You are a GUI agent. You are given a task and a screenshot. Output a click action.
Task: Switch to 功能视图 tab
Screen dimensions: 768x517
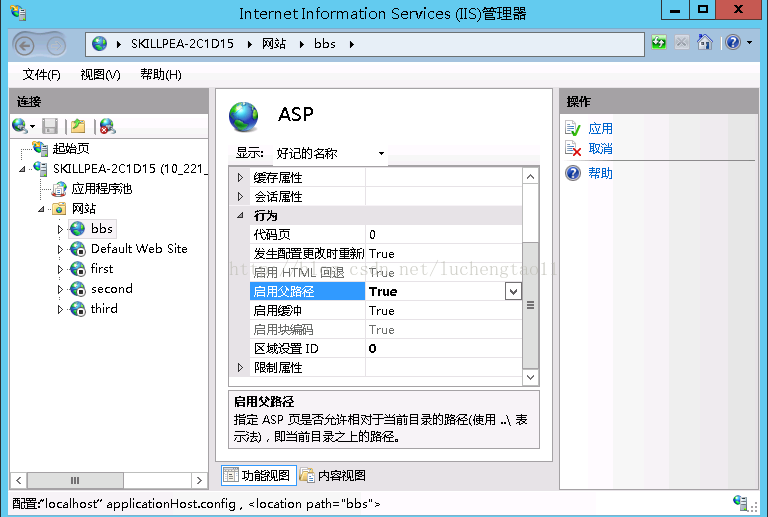coord(259,475)
